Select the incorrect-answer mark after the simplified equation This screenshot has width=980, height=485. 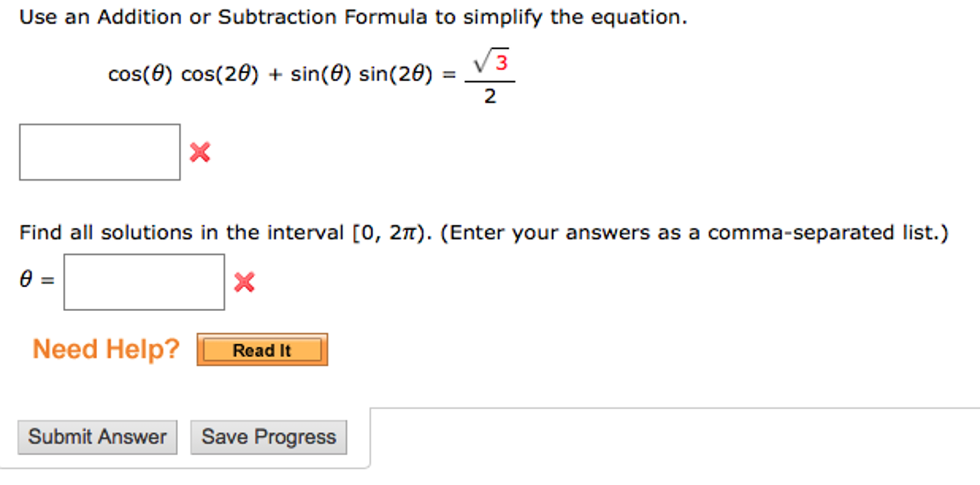tap(201, 152)
